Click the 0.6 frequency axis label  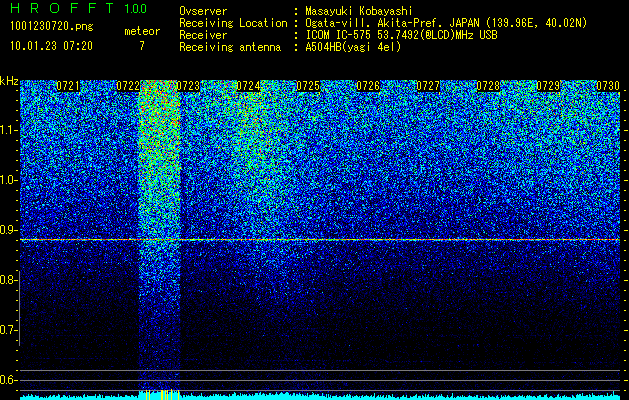[8, 380]
